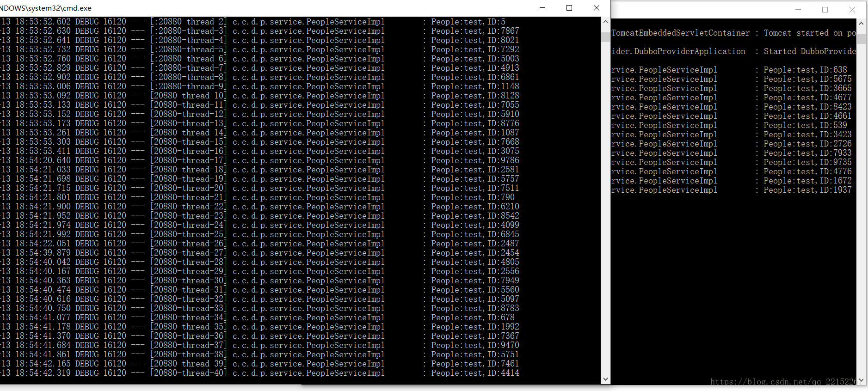Click background window line with ID:7933
The image size is (868, 391).
732,153
